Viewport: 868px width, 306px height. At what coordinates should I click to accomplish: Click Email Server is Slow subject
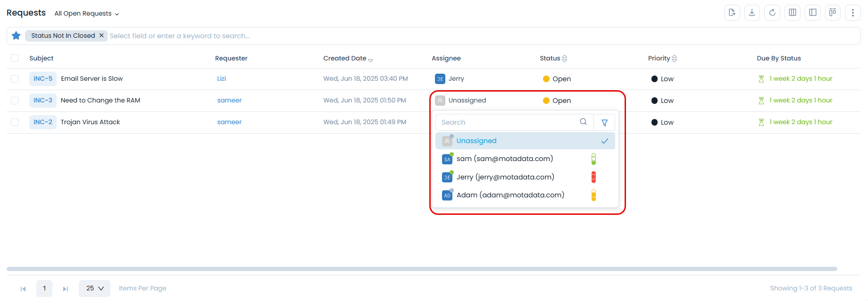92,79
